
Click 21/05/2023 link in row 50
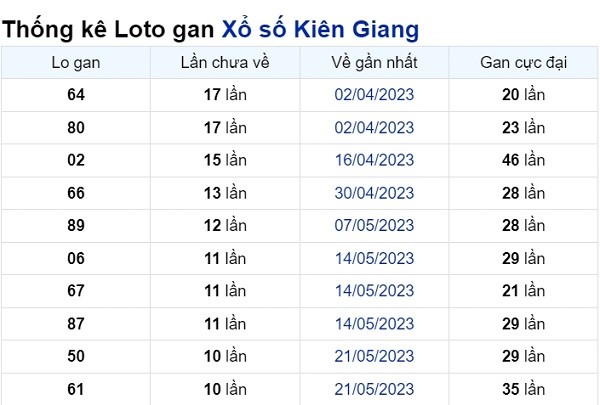coord(374,356)
